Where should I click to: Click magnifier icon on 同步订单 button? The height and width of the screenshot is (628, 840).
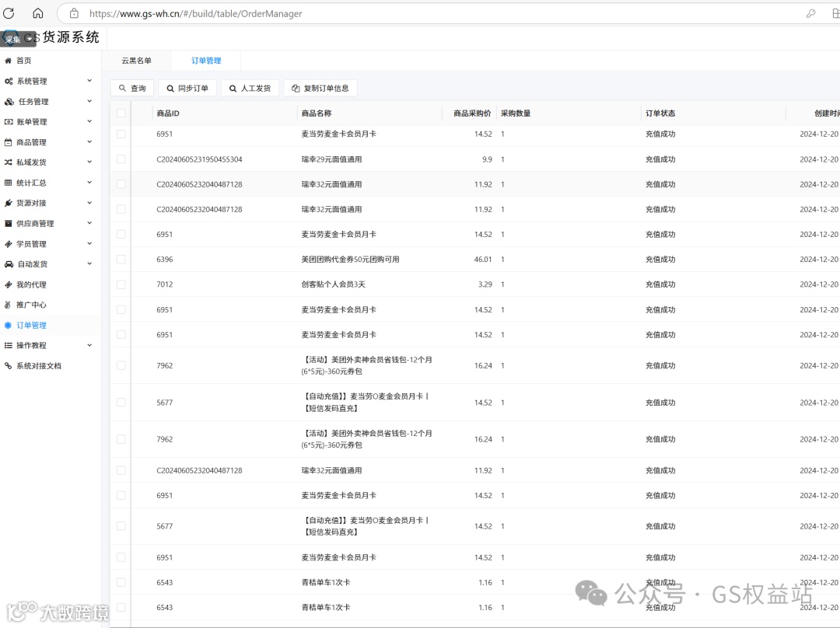click(x=170, y=89)
